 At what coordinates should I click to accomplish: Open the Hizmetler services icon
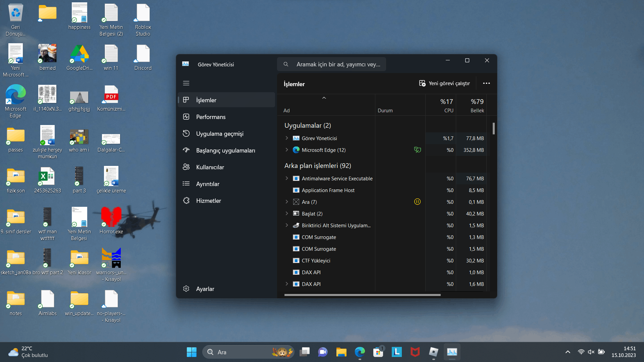tap(186, 200)
